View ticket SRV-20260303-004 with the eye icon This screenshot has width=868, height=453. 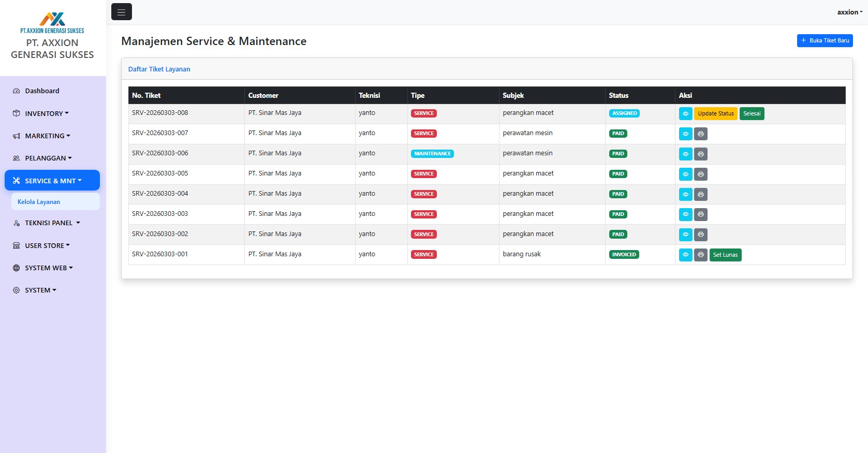click(685, 194)
